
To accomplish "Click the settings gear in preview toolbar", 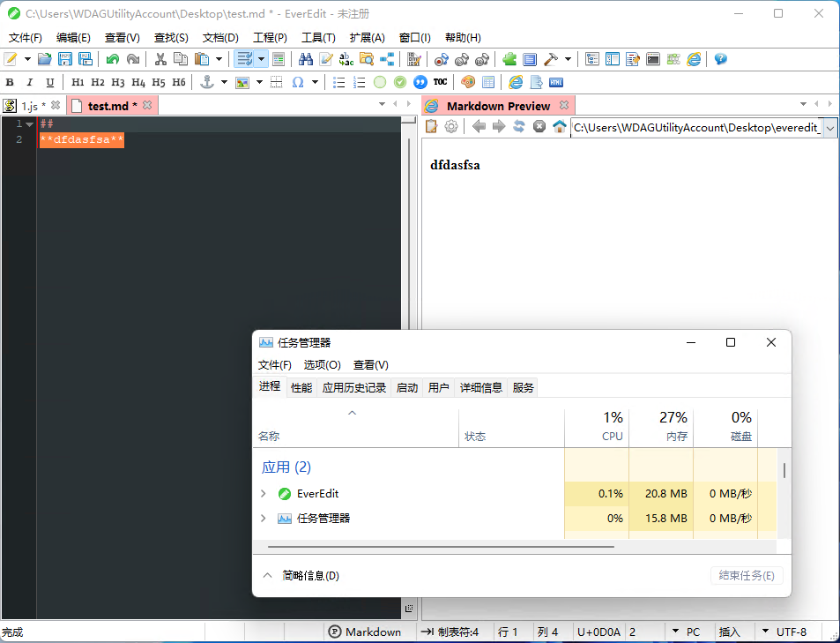I will [451, 126].
